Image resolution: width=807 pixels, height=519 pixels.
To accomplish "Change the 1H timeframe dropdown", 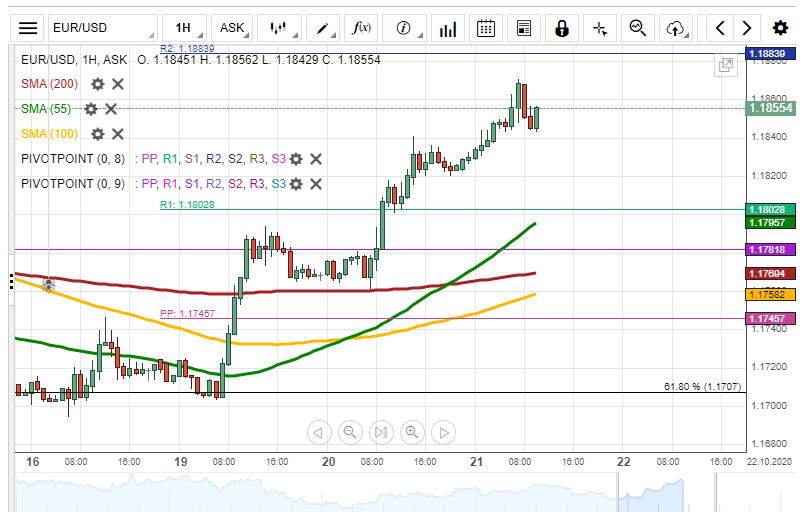I will coord(184,28).
